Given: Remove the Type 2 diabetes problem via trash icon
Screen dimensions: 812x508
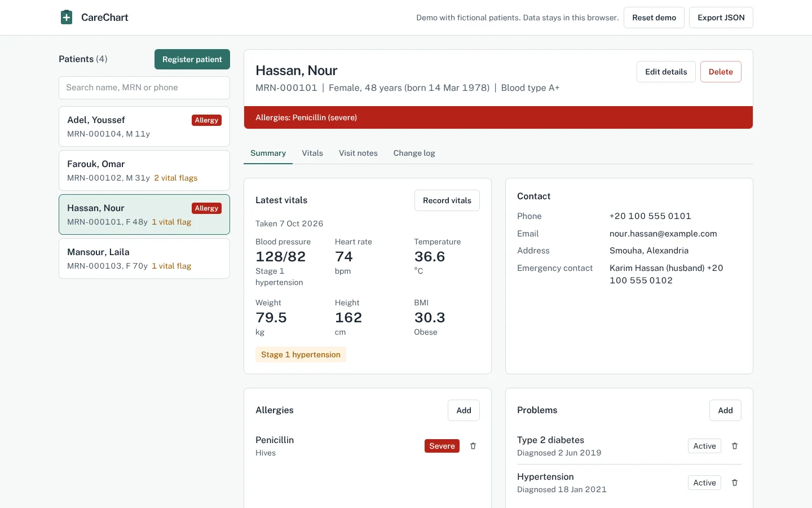Looking at the screenshot, I should click(x=735, y=446).
